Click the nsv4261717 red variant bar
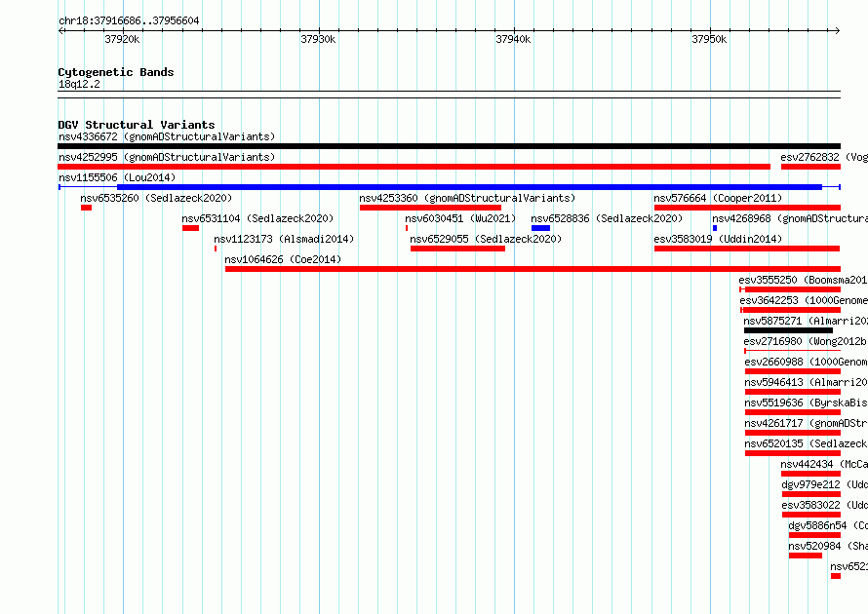 point(793,433)
